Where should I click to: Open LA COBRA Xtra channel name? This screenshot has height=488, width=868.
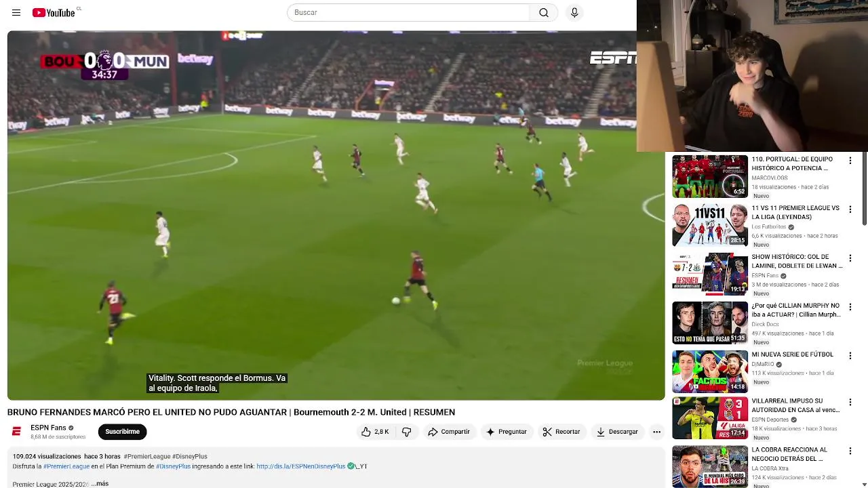click(770, 468)
